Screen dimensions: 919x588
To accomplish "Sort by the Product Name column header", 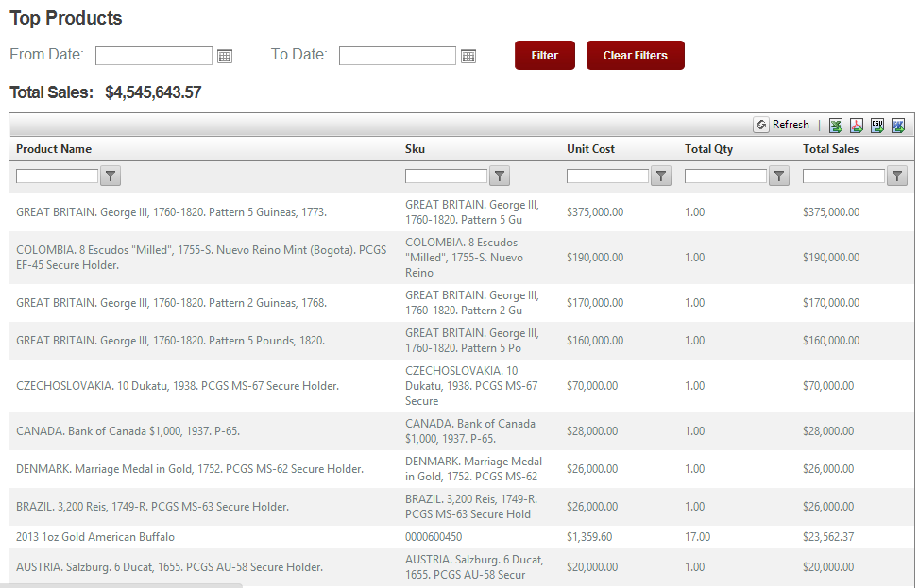I will coord(54,149).
